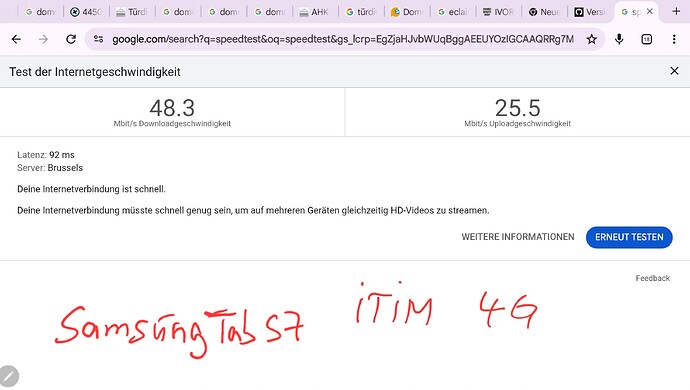Click the Test der Internetgeschwindigkeit heading
Image resolution: width=690 pixels, height=390 pixels.
coord(95,72)
